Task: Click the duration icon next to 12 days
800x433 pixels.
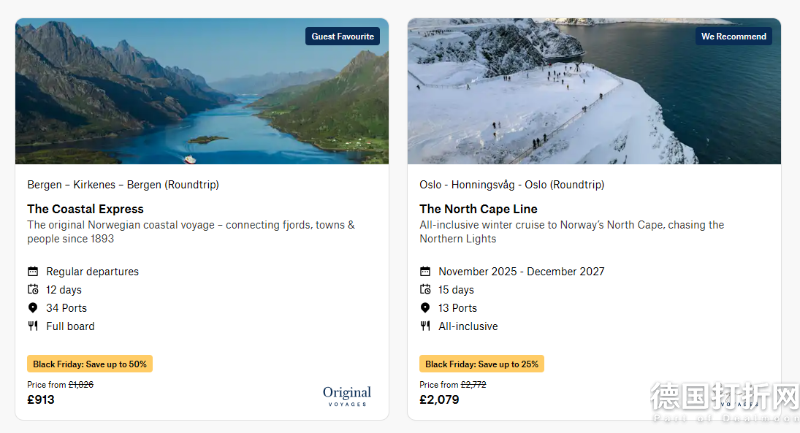Action: 33,290
